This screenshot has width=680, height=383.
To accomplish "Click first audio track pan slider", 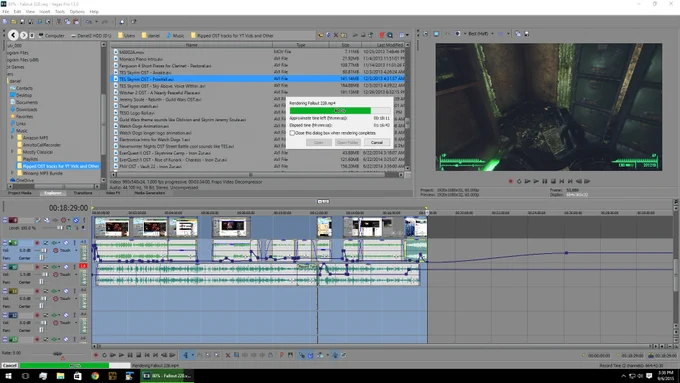I will (42, 258).
